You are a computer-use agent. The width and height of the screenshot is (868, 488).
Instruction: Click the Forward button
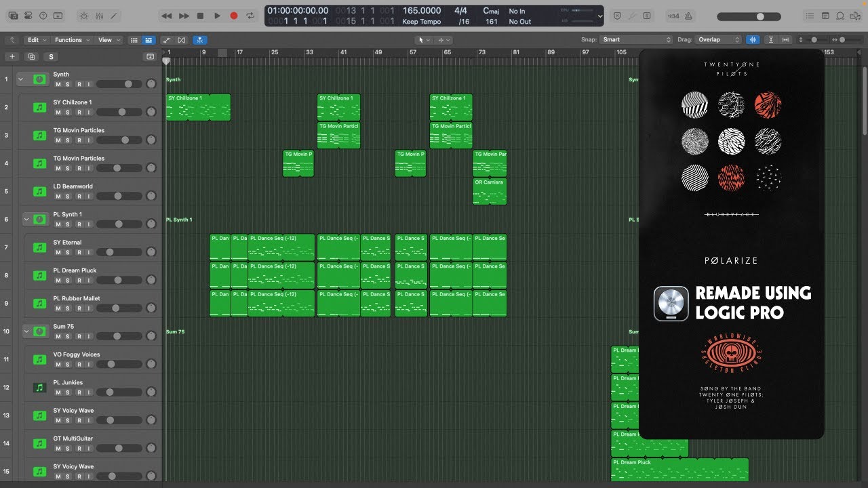pos(183,16)
